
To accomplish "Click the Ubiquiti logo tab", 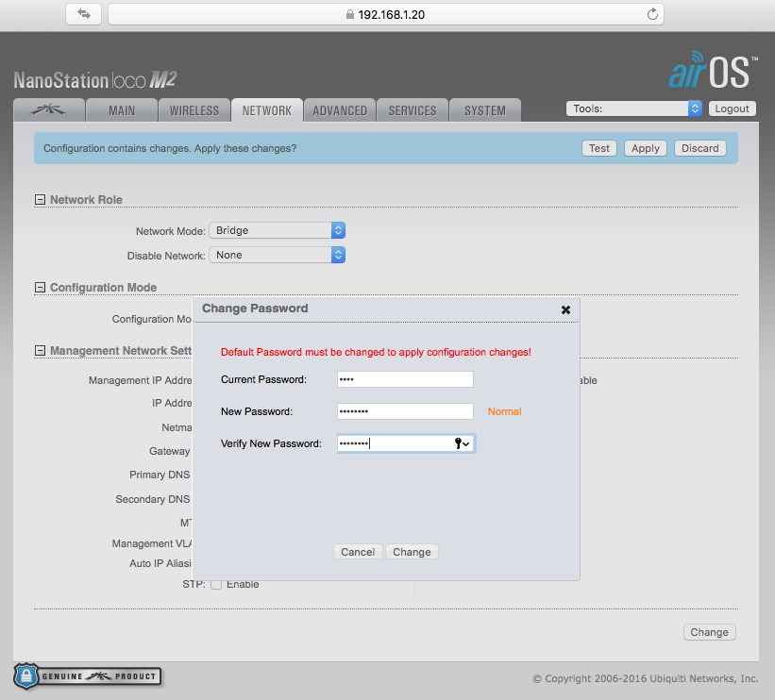I will pos(49,110).
